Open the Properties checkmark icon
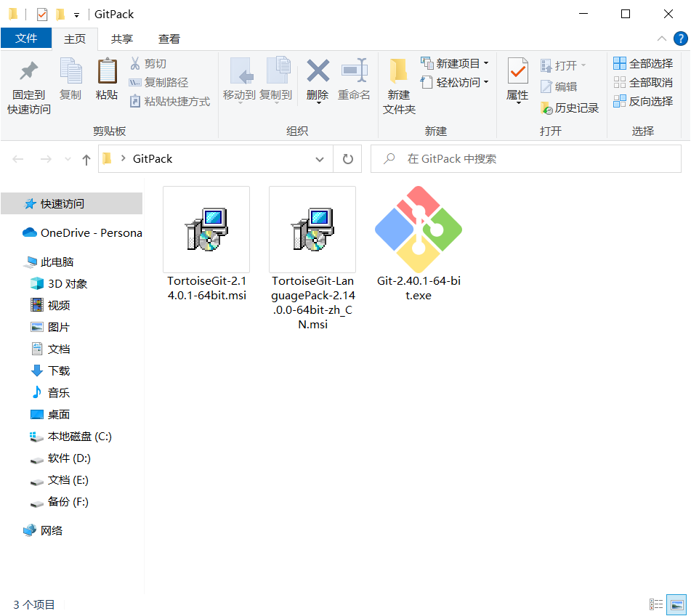691x616 pixels. pos(517,72)
